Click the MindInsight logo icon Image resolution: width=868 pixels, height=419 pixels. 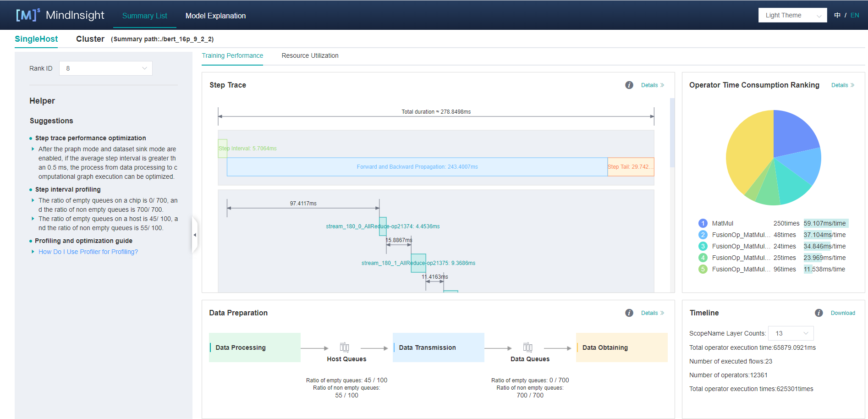tap(27, 15)
